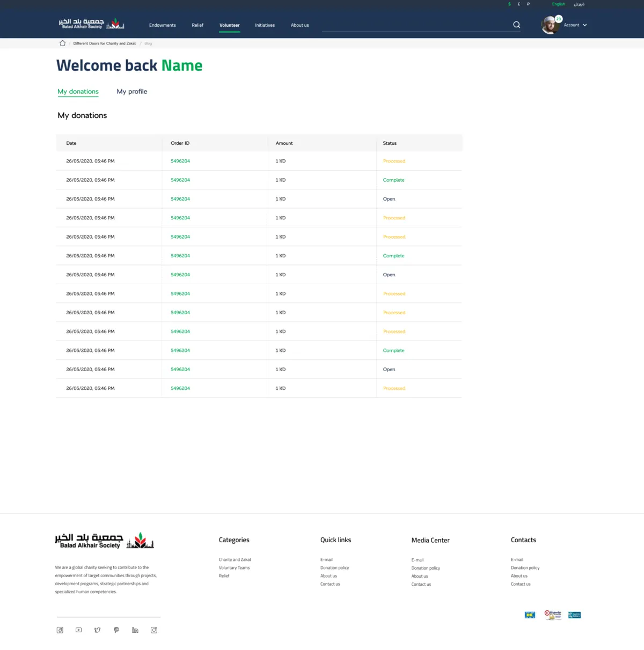Click the Date column header

click(71, 143)
